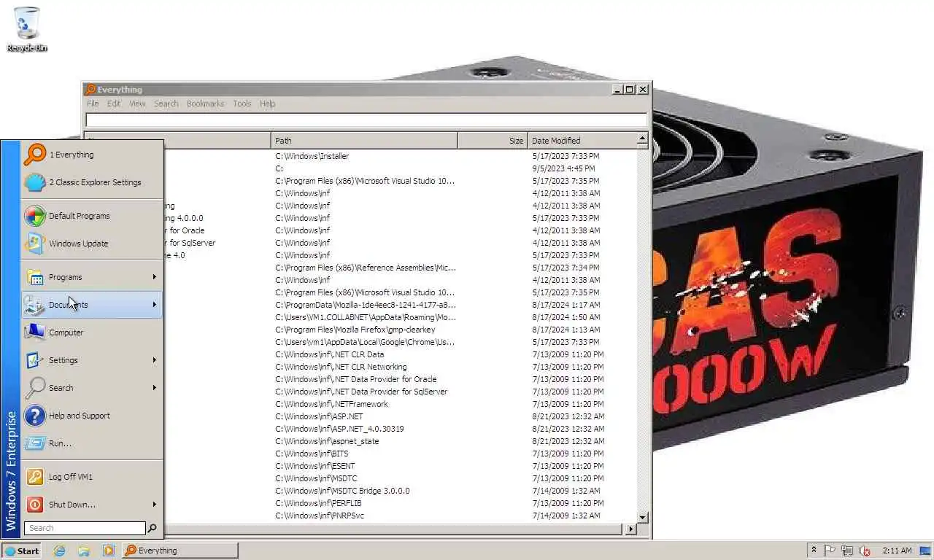Select the C:\Windows\inf\MSDTC Bridge 3.0.0.0 path
Image resolution: width=934 pixels, height=560 pixels.
342,491
